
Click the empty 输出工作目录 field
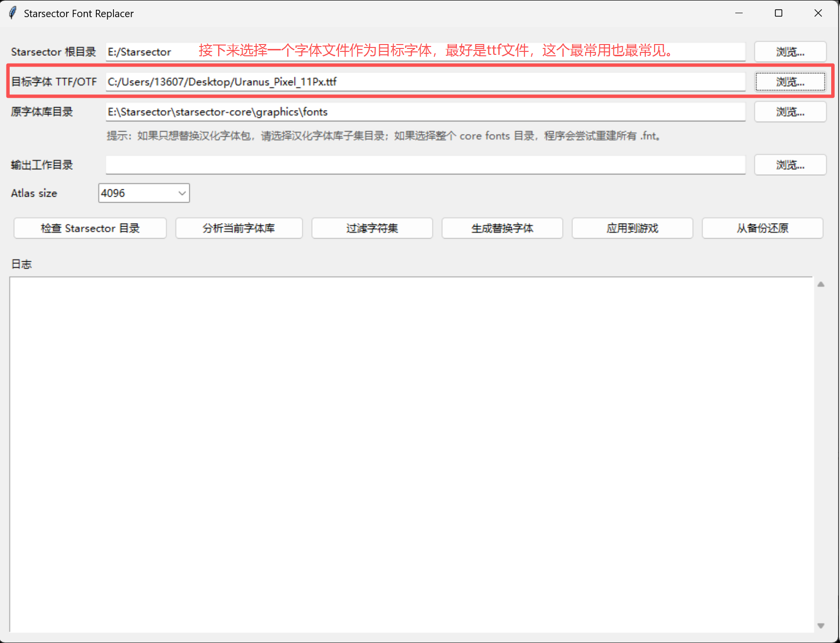tap(426, 165)
